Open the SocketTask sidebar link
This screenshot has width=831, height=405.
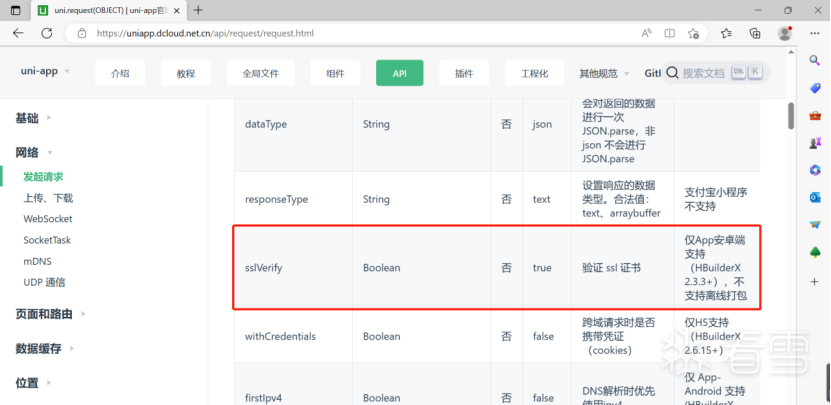click(x=47, y=240)
